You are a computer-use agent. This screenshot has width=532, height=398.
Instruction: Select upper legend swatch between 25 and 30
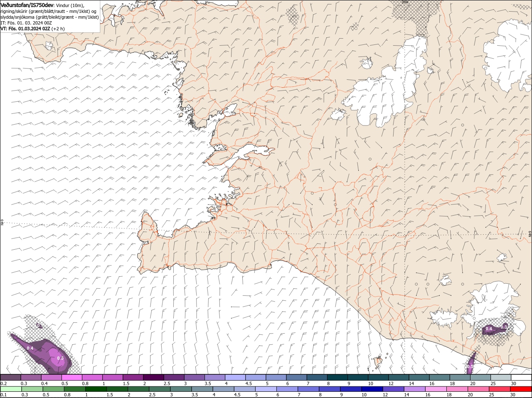(x=501, y=377)
